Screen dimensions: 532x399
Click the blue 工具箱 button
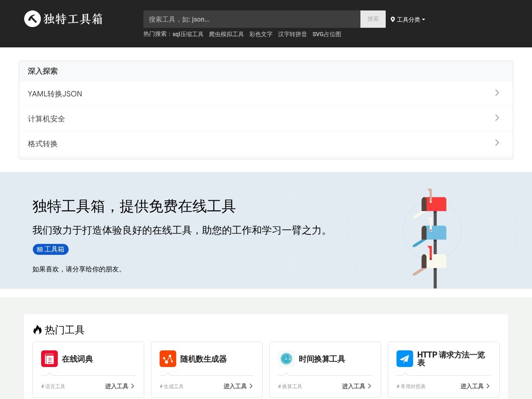[x=51, y=249]
